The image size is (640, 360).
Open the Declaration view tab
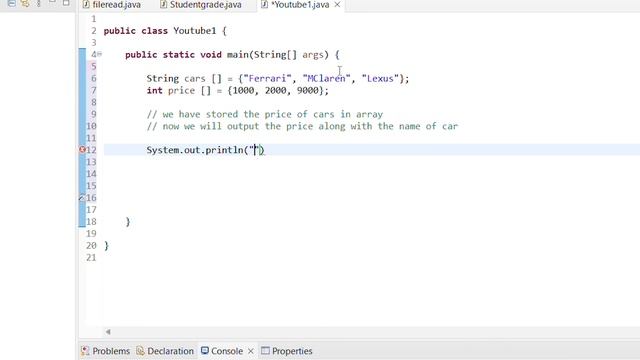(x=165, y=351)
